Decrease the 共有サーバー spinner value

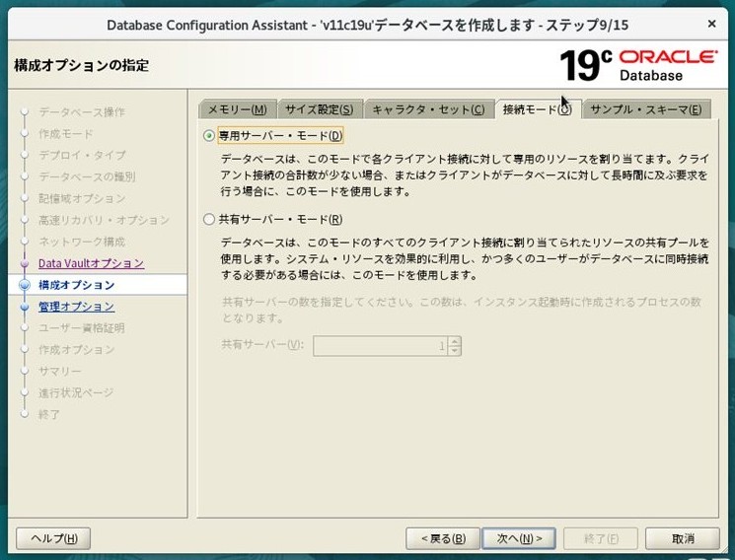[454, 351]
